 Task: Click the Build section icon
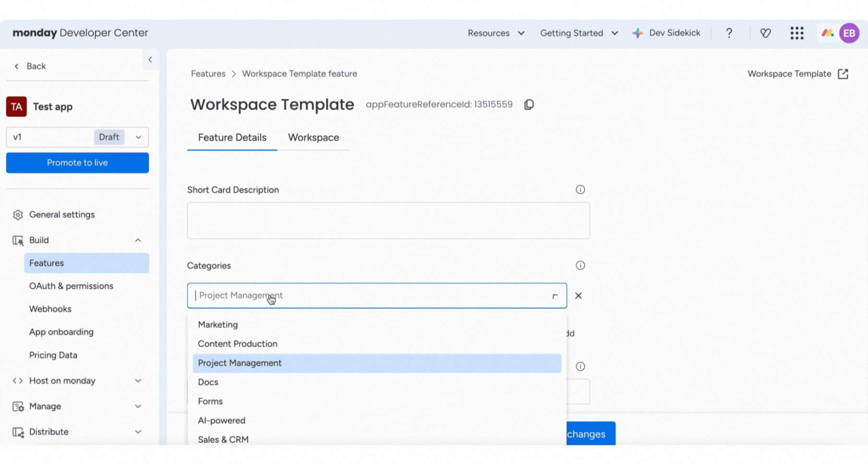pos(18,240)
